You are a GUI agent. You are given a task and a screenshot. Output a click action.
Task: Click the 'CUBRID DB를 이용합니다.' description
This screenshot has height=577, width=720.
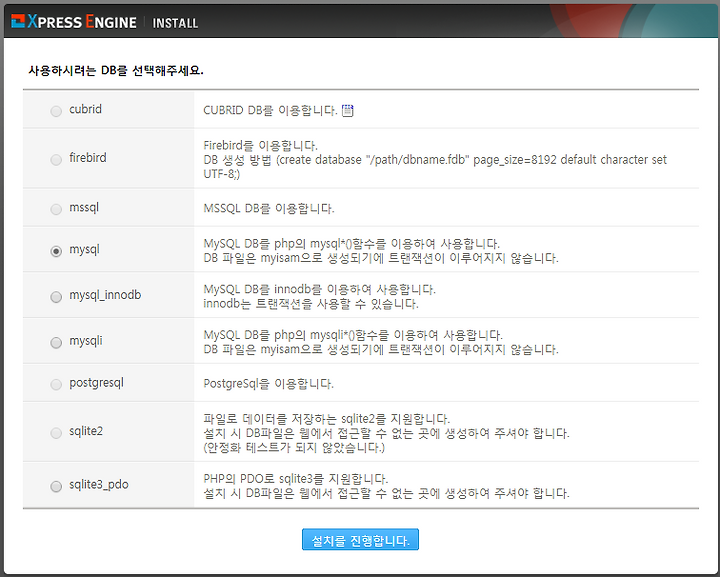click(270, 110)
